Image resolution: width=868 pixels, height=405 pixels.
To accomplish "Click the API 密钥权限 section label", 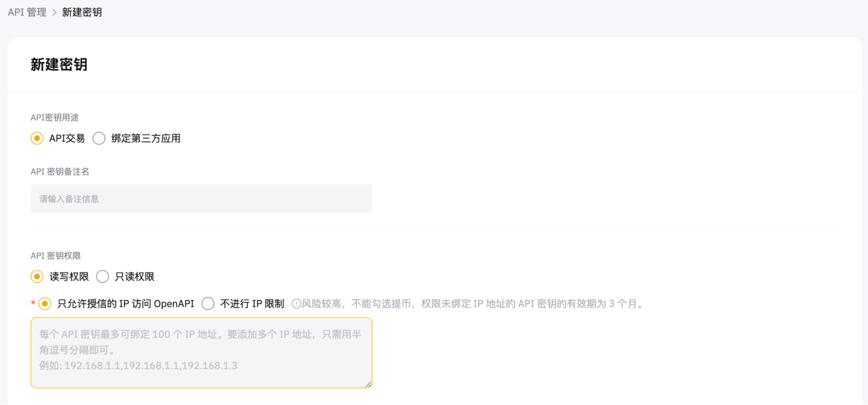I will [56, 256].
